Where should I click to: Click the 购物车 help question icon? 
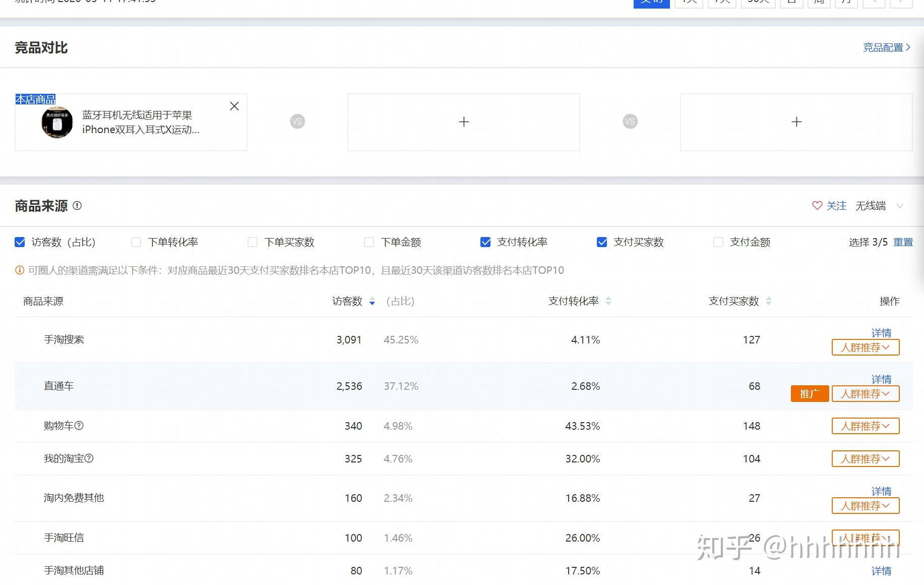pyautogui.click(x=79, y=426)
